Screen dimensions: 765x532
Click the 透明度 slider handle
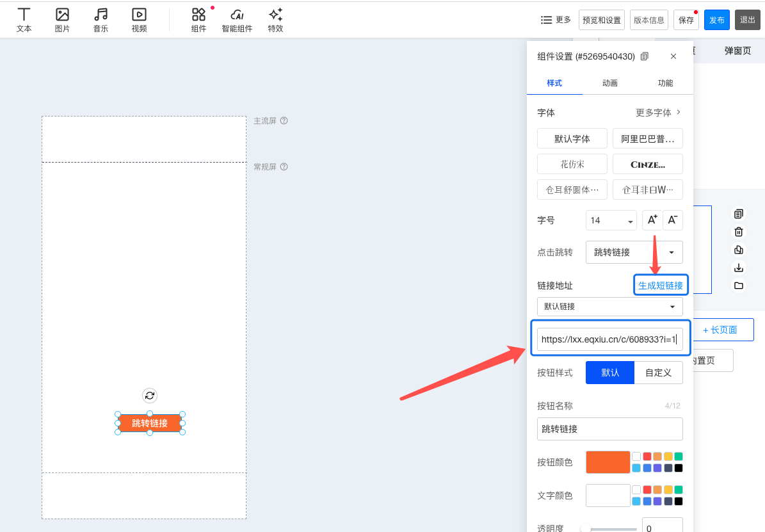pyautogui.click(x=586, y=529)
